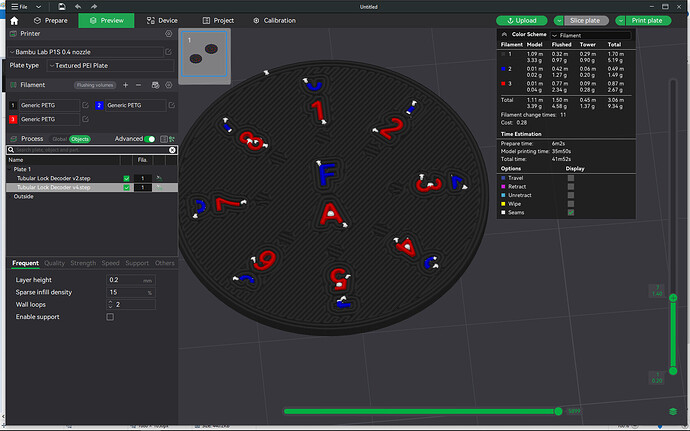This screenshot has height=431, width=690.
Task: Open the File hamburger menu
Action: pos(20,7)
